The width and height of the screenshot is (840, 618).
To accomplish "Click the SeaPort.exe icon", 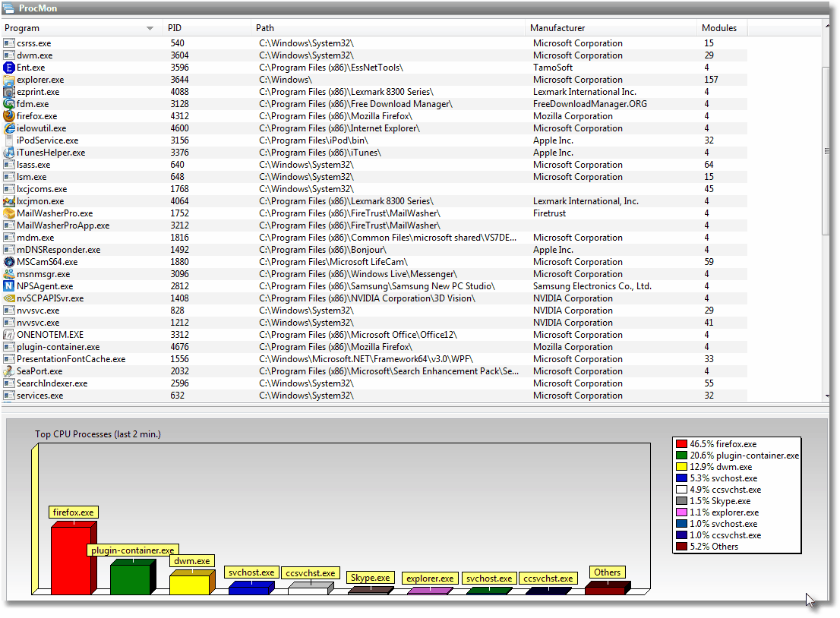I will (x=8, y=371).
